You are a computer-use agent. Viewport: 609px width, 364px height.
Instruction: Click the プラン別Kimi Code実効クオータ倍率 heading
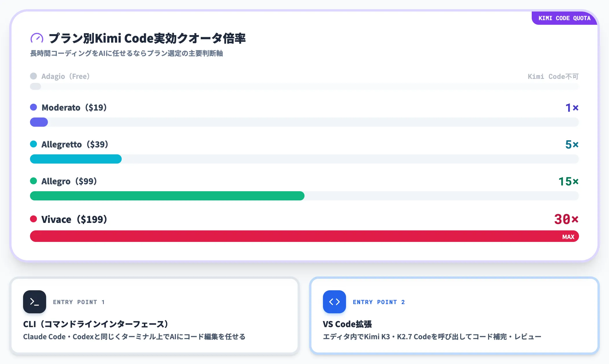tap(147, 38)
